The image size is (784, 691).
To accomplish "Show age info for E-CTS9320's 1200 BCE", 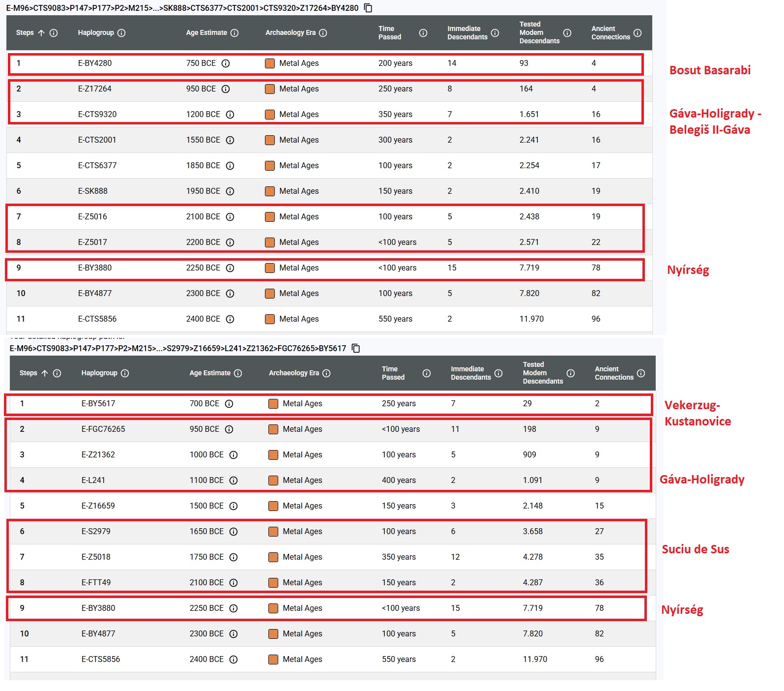I will 230,115.
